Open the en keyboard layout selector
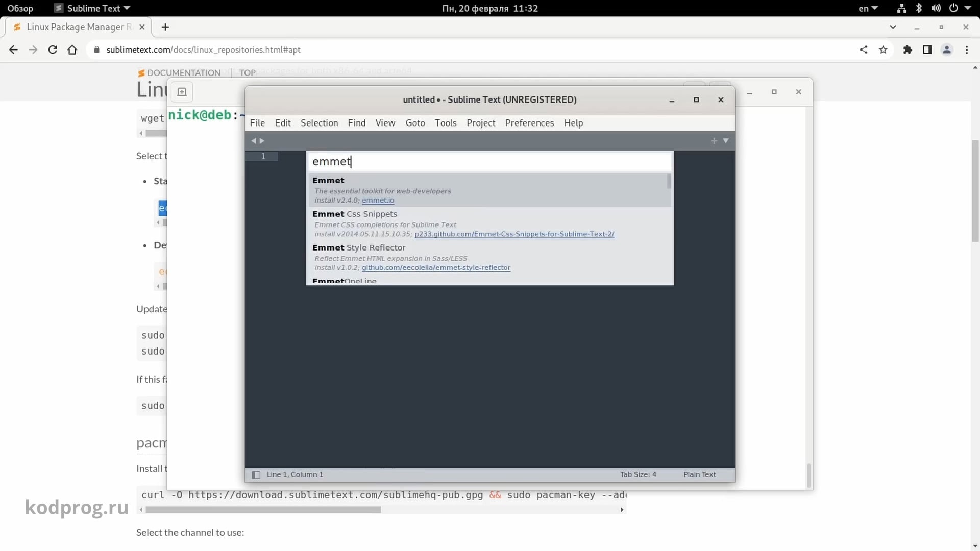 pyautogui.click(x=868, y=8)
